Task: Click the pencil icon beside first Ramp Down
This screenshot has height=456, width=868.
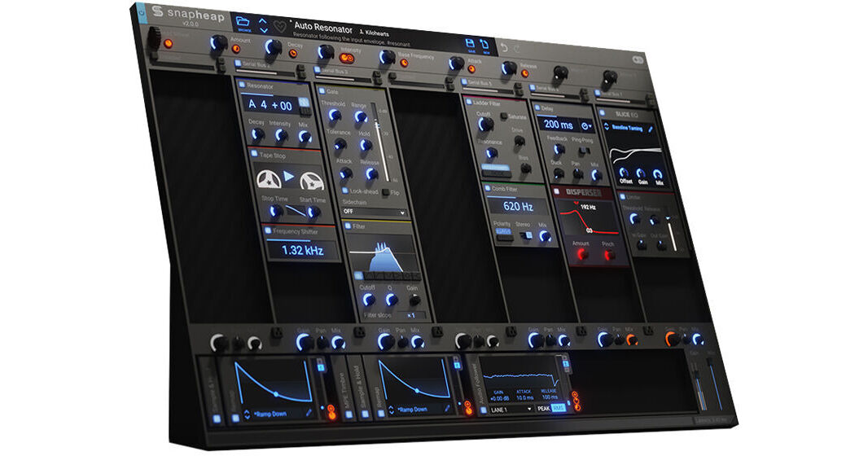Action: coord(309,412)
